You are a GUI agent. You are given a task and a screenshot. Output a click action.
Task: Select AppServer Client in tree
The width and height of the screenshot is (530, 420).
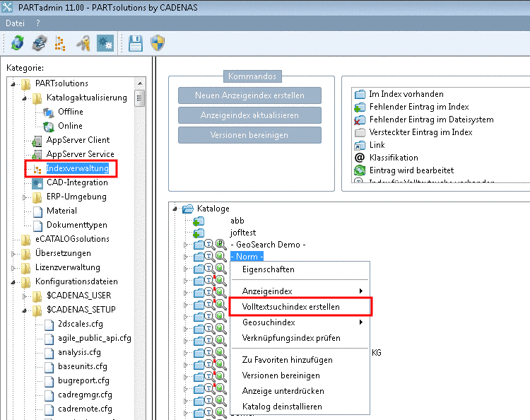pos(78,140)
